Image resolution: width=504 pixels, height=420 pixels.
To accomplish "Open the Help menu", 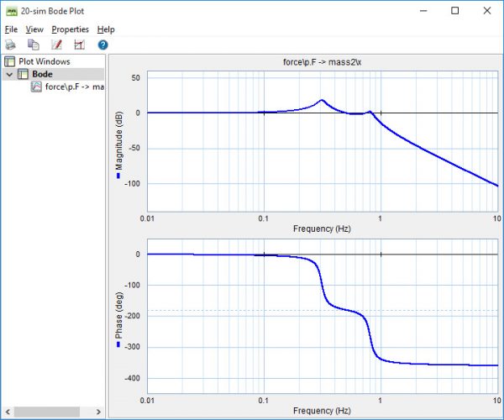I will (x=106, y=29).
